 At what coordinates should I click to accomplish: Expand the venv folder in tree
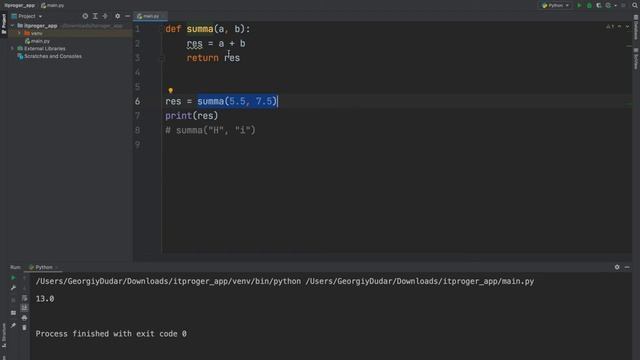pos(19,33)
